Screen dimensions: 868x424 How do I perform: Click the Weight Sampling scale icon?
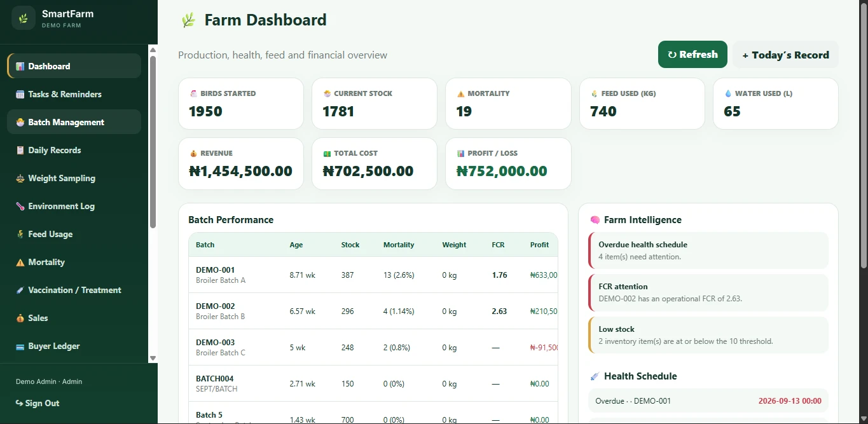pos(20,178)
